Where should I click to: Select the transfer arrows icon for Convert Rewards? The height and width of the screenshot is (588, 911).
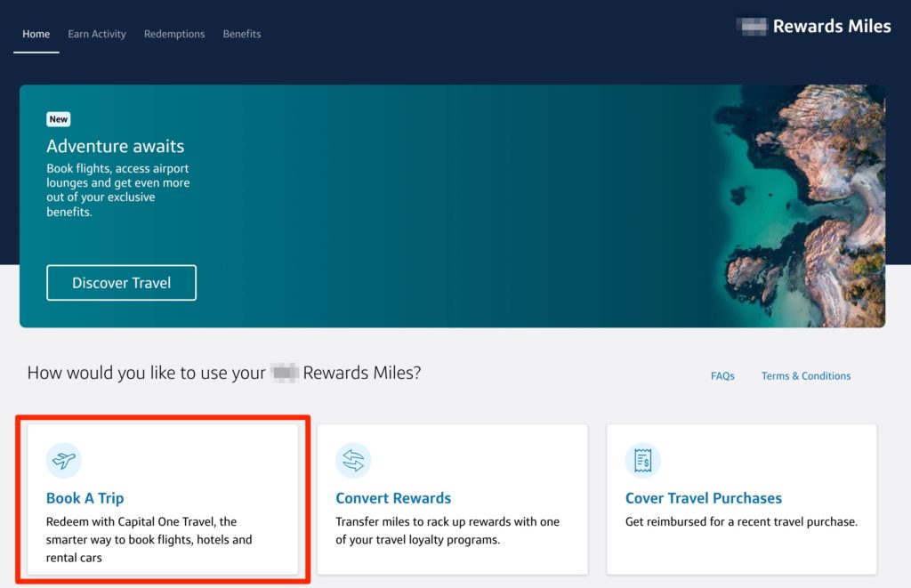[x=353, y=460]
